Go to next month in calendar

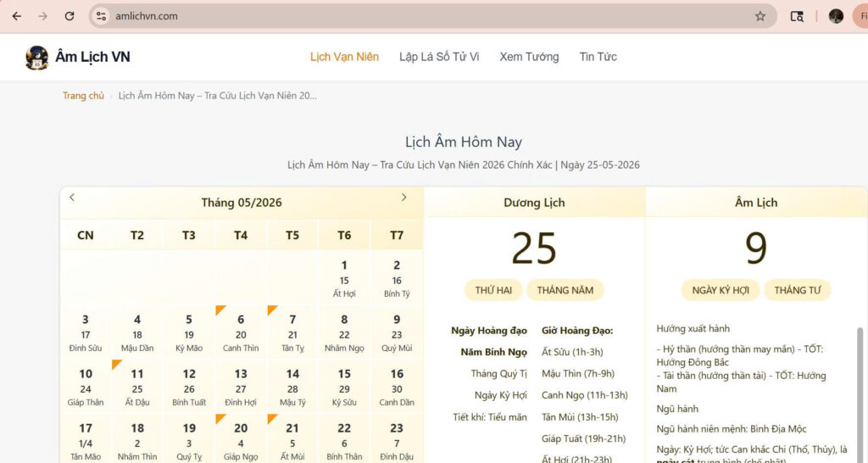403,198
